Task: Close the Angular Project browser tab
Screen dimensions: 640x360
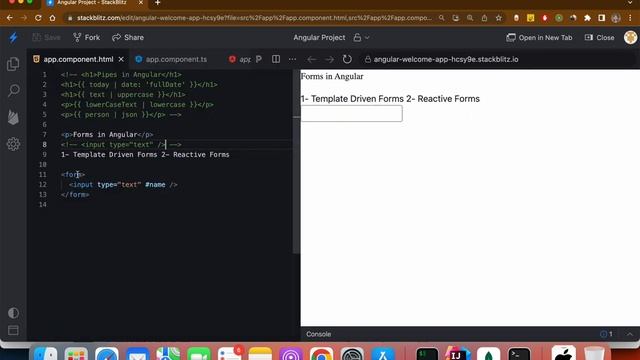Action: click(141, 3)
